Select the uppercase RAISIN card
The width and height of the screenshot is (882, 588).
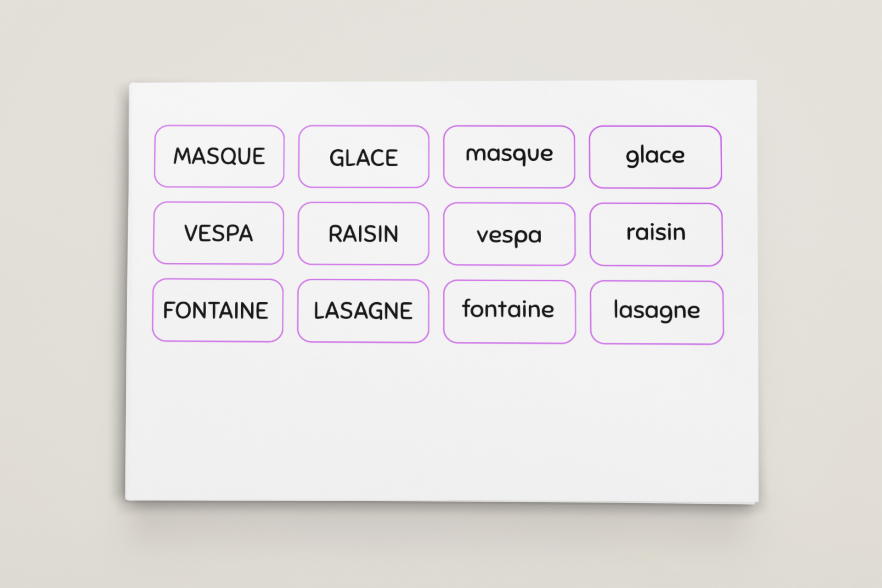click(x=363, y=233)
